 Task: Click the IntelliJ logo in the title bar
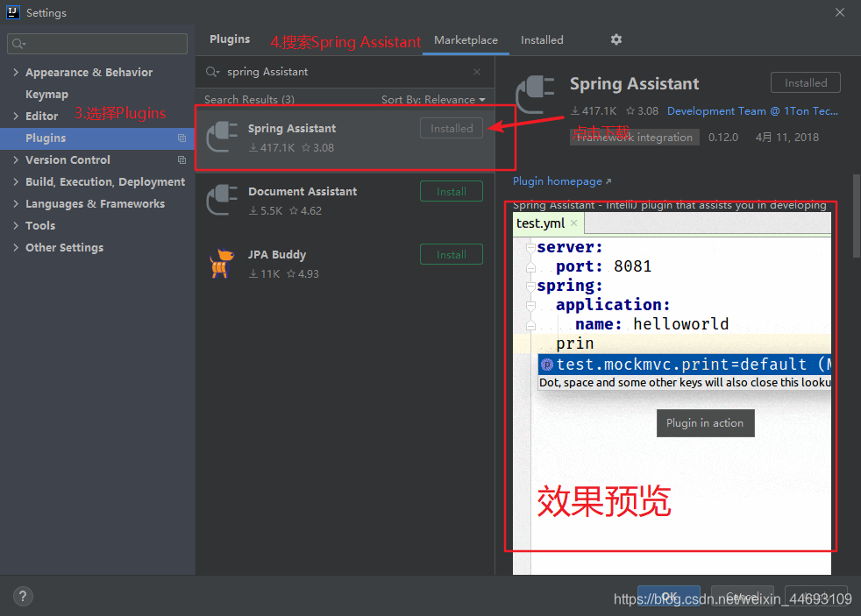tap(12, 12)
